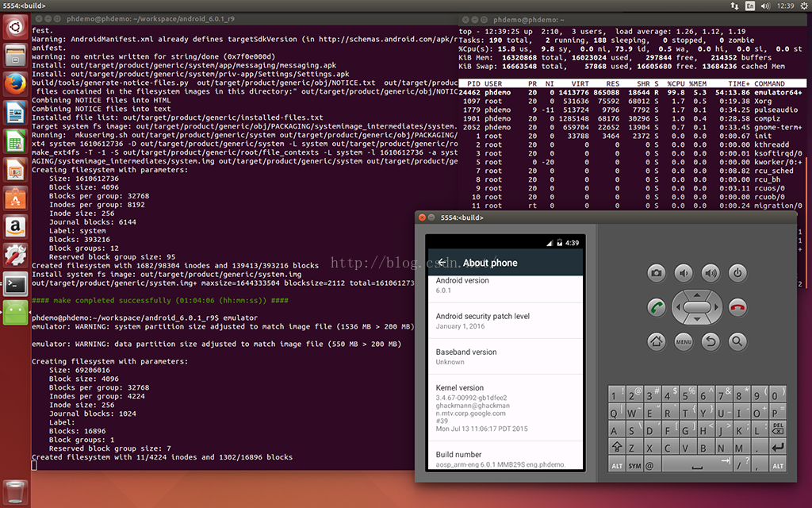Tap space bar on emulator keyboard
The height and width of the screenshot is (508, 812).
click(x=697, y=465)
